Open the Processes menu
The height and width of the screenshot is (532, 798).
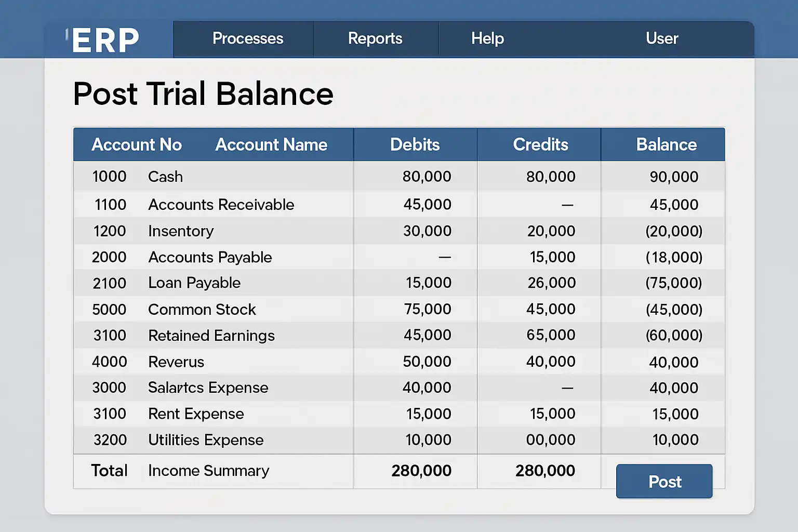tap(248, 38)
